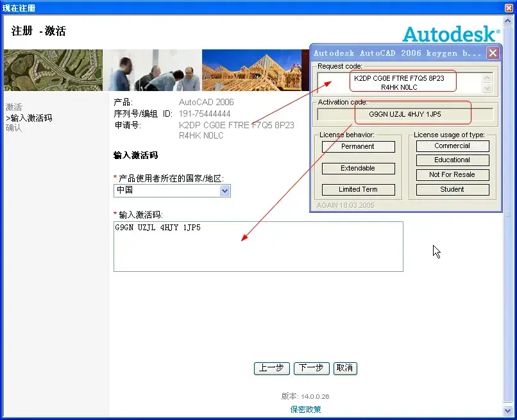Close the registration window
517x420 pixels.
509,7
